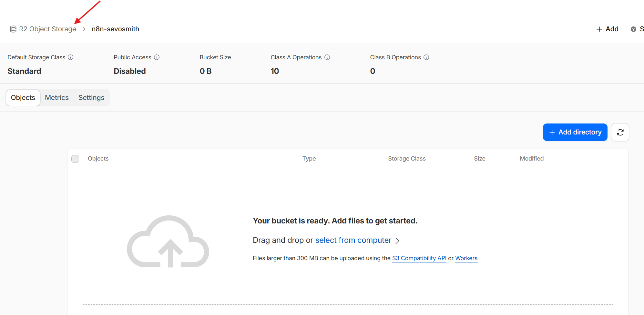Viewport: 644px width, 315px height.
Task: Click the Add directory button
Action: [575, 132]
